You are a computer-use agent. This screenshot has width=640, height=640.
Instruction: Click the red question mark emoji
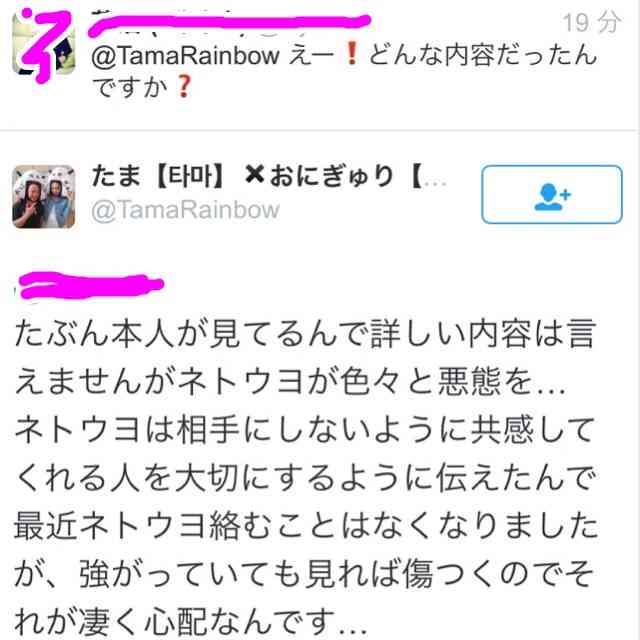coord(183,86)
